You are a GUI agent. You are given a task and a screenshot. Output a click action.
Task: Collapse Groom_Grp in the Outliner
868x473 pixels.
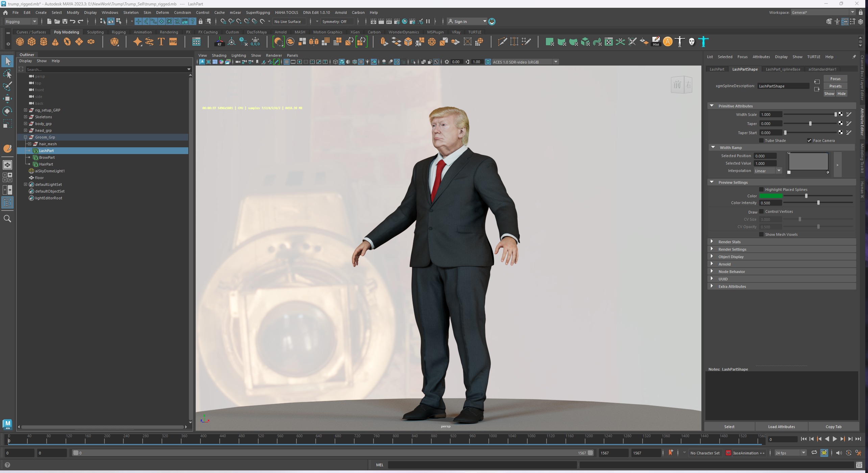pyautogui.click(x=25, y=137)
